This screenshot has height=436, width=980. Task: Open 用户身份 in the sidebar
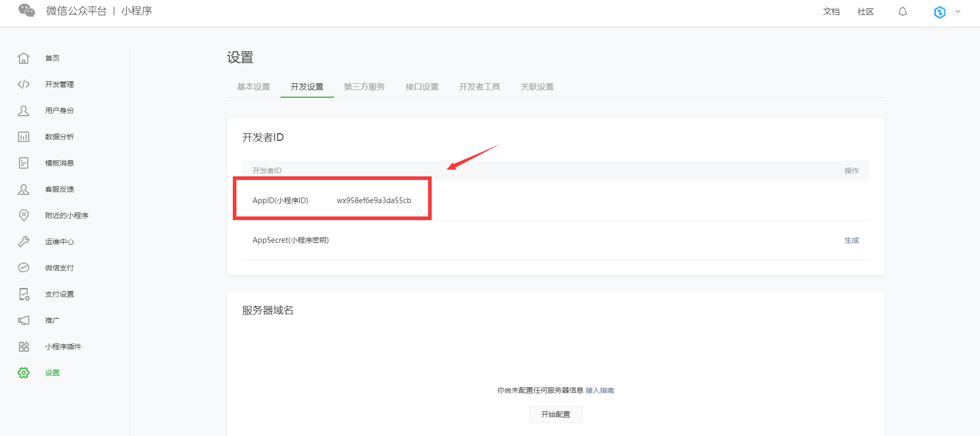[60, 111]
